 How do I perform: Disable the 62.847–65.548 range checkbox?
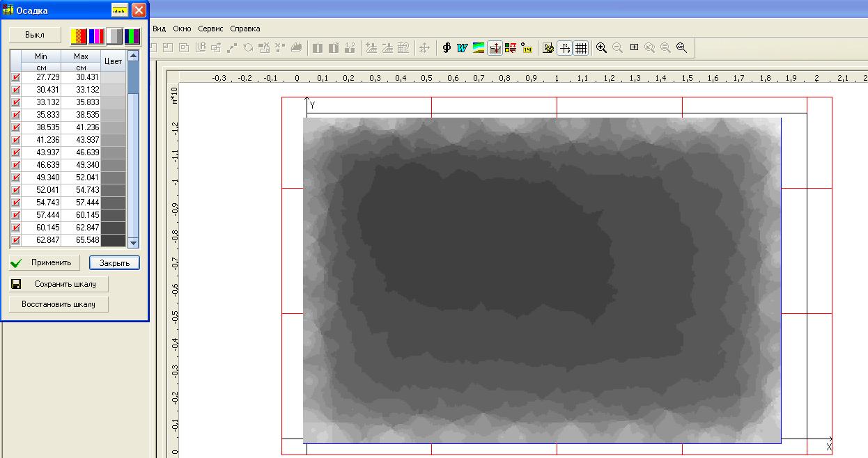tap(16, 240)
